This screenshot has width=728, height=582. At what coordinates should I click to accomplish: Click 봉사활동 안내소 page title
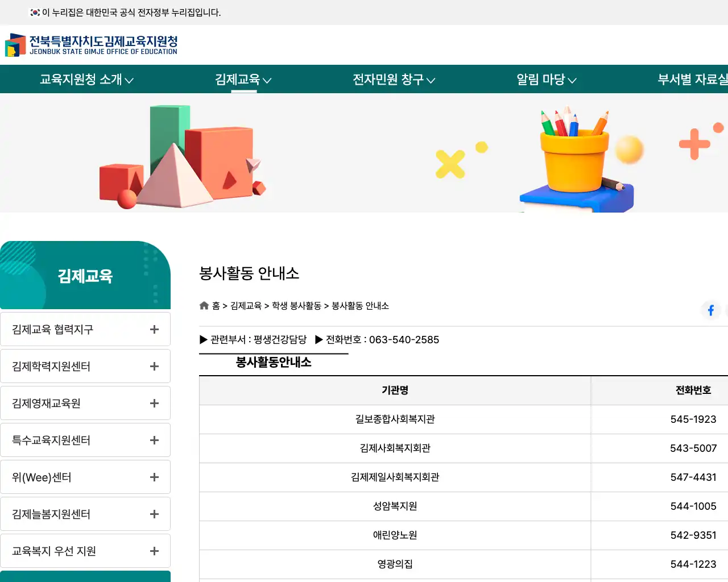pos(249,273)
